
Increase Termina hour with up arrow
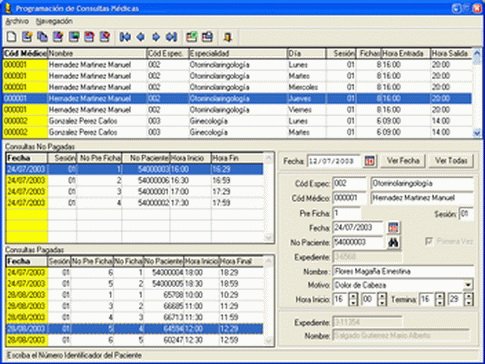coord(440,296)
